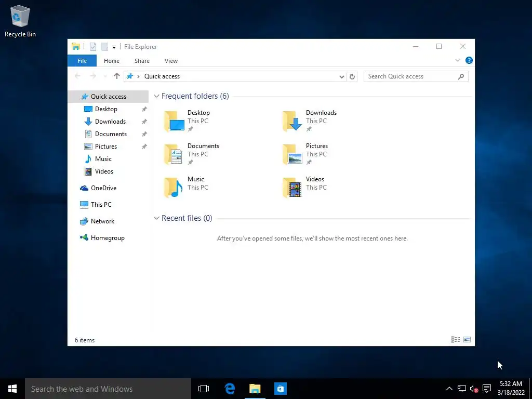Collapse the Recent files group
This screenshot has width=532, height=399.
click(156, 218)
